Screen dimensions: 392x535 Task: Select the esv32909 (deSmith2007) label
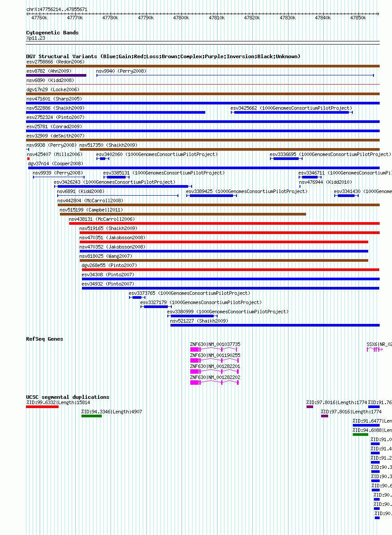55,136
